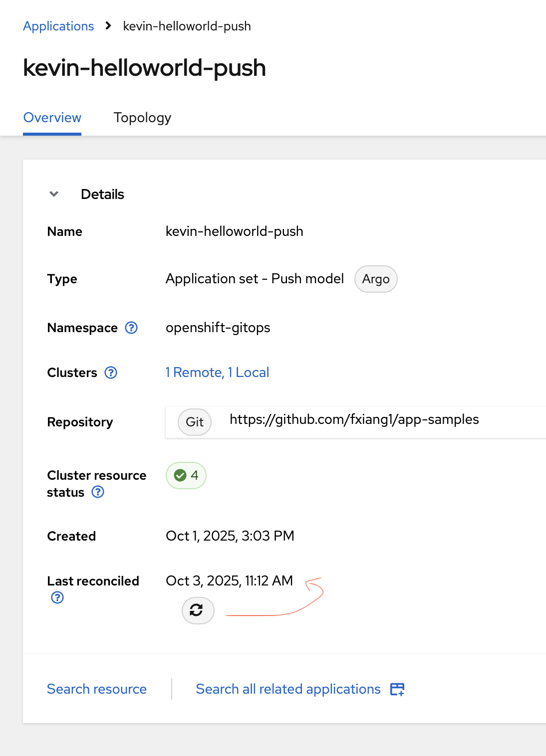Screen dimensions: 546x756
Task: Click the Search resource link
Action: point(97,689)
